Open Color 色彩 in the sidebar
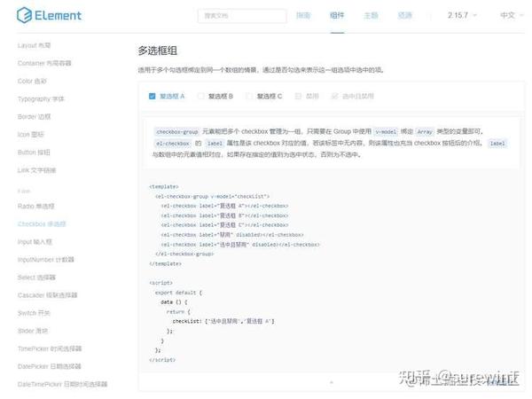This screenshot has width=532, height=399. tap(32, 81)
